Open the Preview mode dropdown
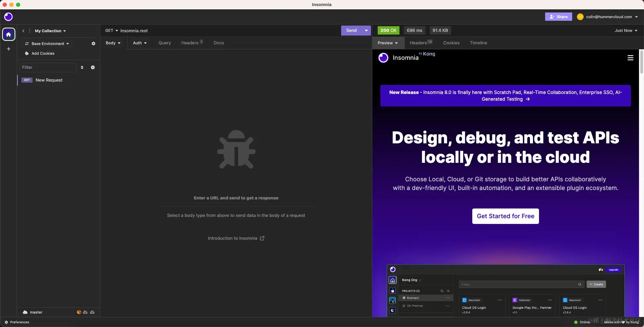 [388, 43]
